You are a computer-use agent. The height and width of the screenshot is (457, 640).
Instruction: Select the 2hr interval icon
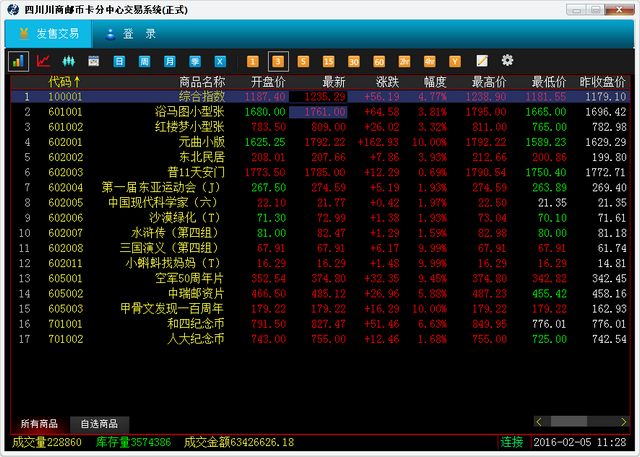click(404, 62)
